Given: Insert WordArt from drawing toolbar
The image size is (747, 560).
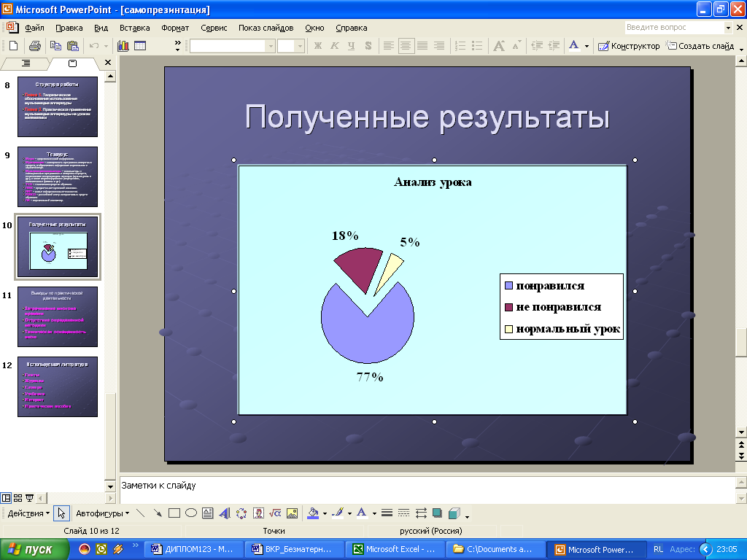Looking at the screenshot, I should click(x=225, y=513).
